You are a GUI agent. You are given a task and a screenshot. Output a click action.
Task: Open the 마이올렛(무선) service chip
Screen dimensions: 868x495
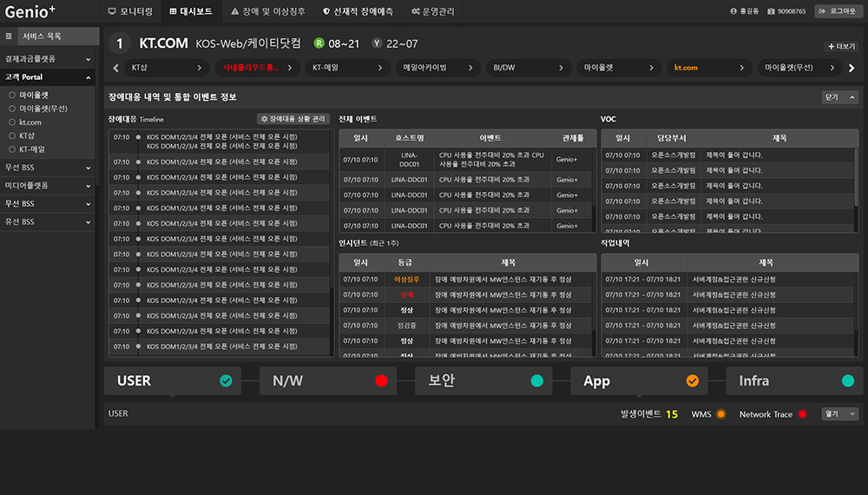tap(799, 68)
